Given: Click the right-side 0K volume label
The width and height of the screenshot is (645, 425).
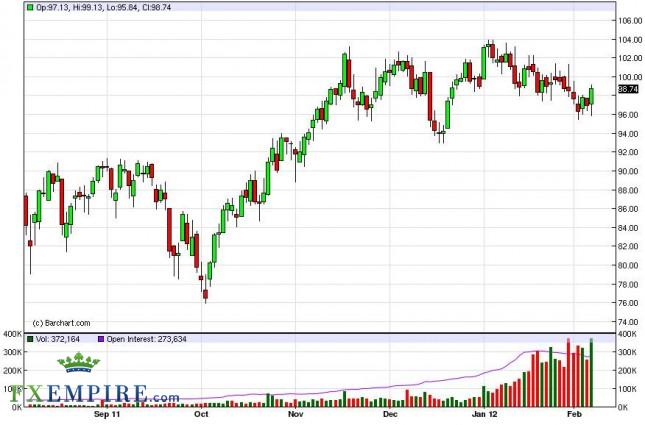Looking at the screenshot, I should point(624,407).
